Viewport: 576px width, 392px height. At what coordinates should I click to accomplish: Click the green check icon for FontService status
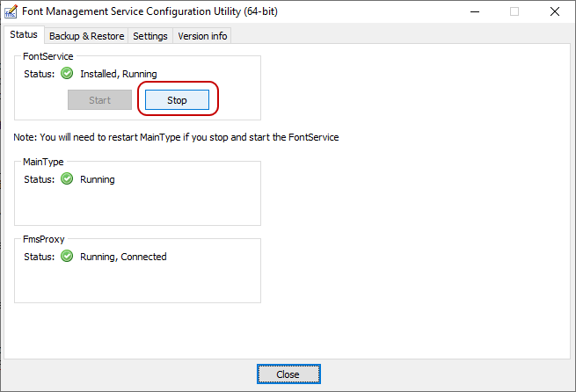coord(67,74)
